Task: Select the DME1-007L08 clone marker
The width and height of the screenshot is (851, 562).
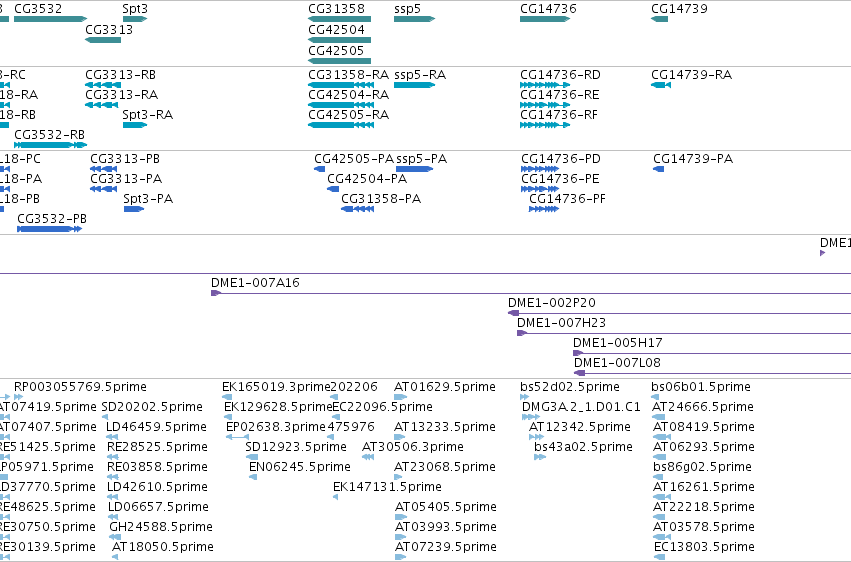Action: [x=580, y=373]
